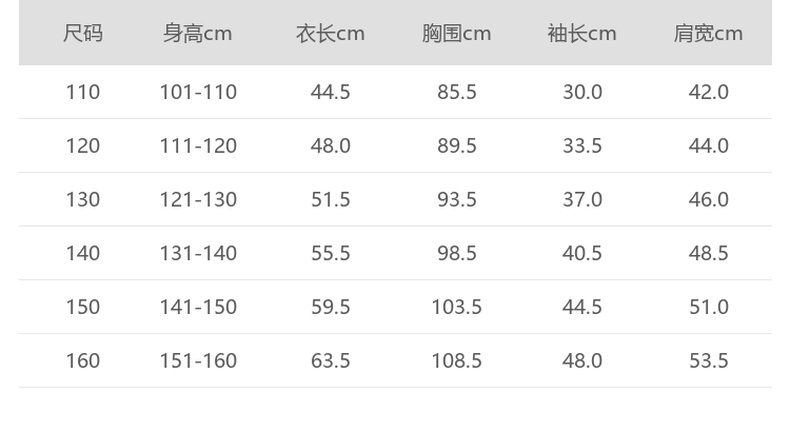The width and height of the screenshot is (790, 431).
Task: Click the 肩宽cm column header
Action: tap(708, 34)
